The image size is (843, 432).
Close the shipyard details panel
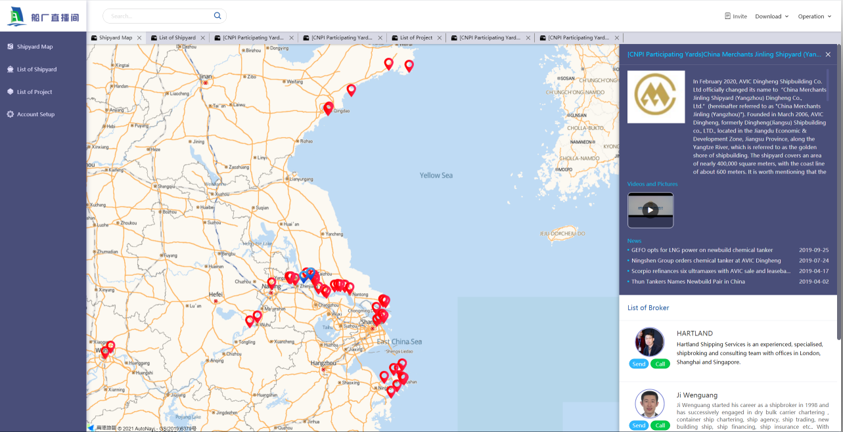tap(828, 55)
